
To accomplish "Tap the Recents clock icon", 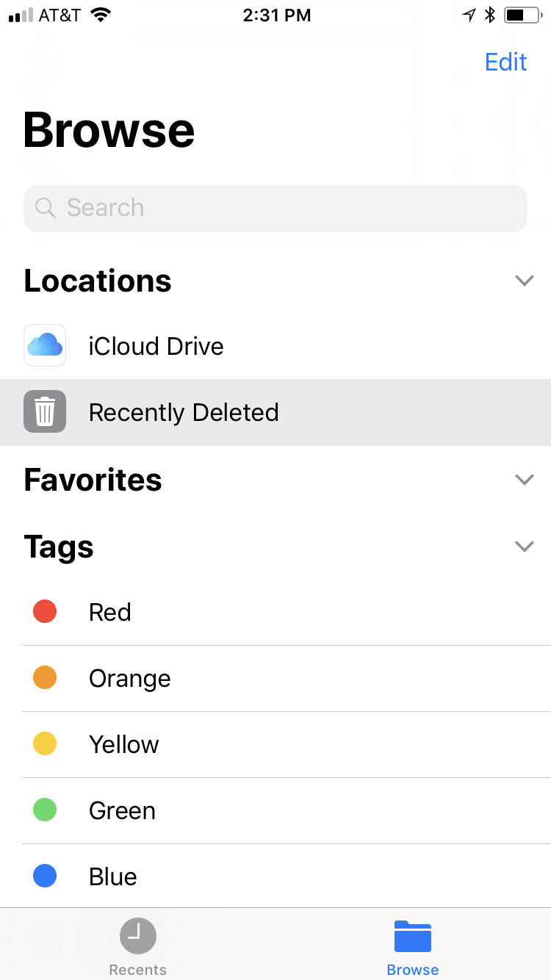I will pos(137,936).
